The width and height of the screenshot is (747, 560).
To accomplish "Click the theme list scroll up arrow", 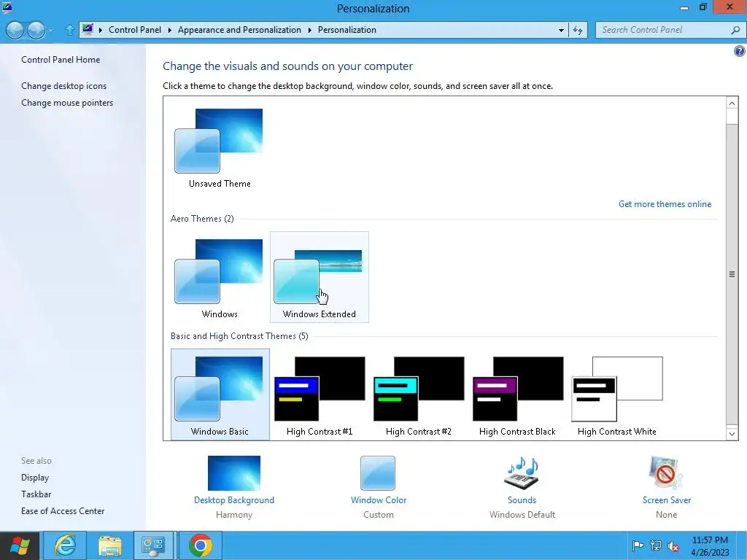I will click(732, 103).
